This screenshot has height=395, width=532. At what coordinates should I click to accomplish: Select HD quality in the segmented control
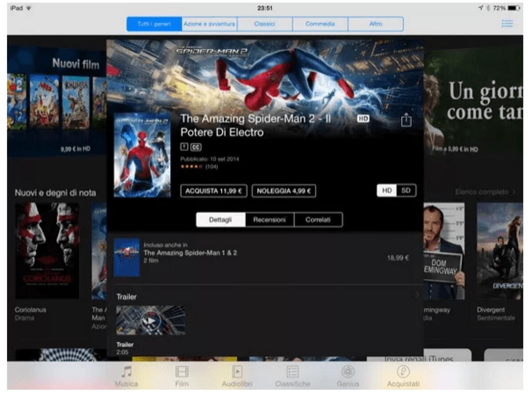pyautogui.click(x=387, y=190)
